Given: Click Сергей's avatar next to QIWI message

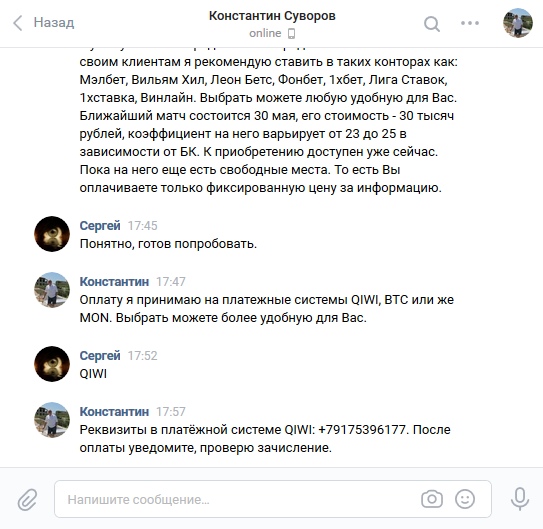Looking at the screenshot, I should coord(52,364).
